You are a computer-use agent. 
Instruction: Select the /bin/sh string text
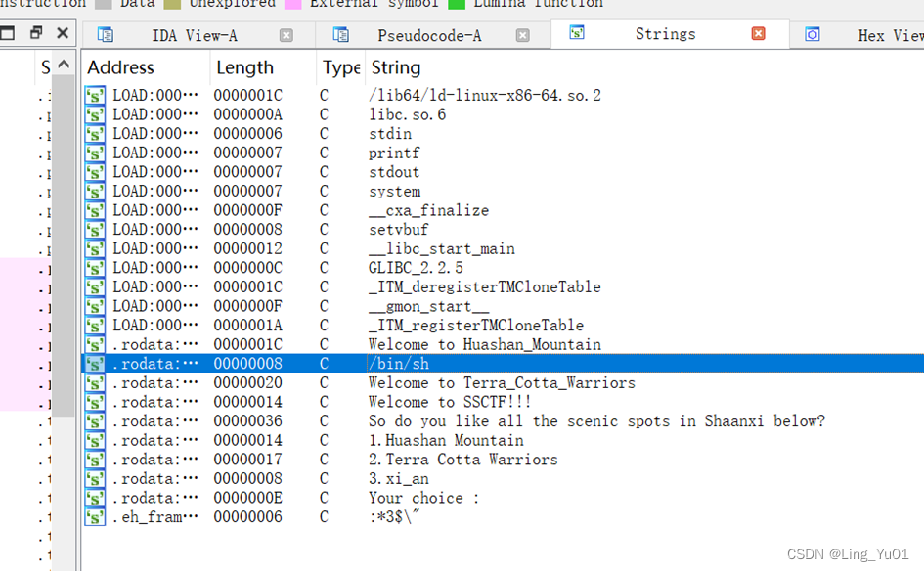tap(399, 364)
